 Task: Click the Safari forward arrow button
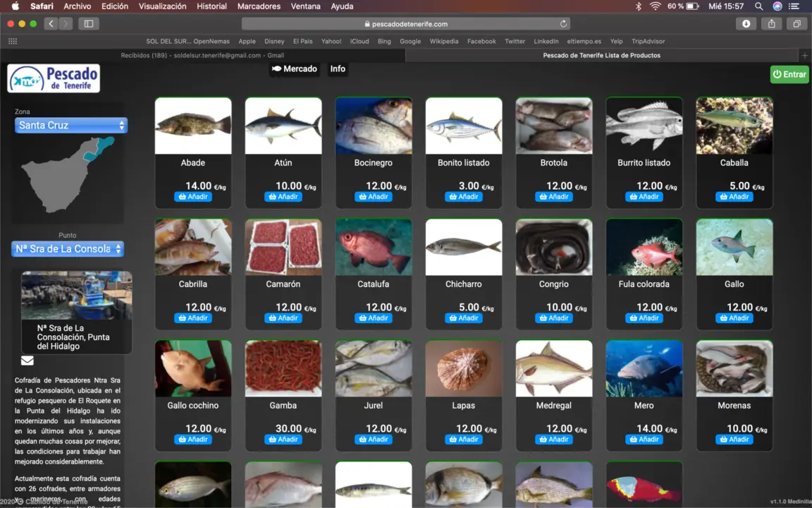66,24
